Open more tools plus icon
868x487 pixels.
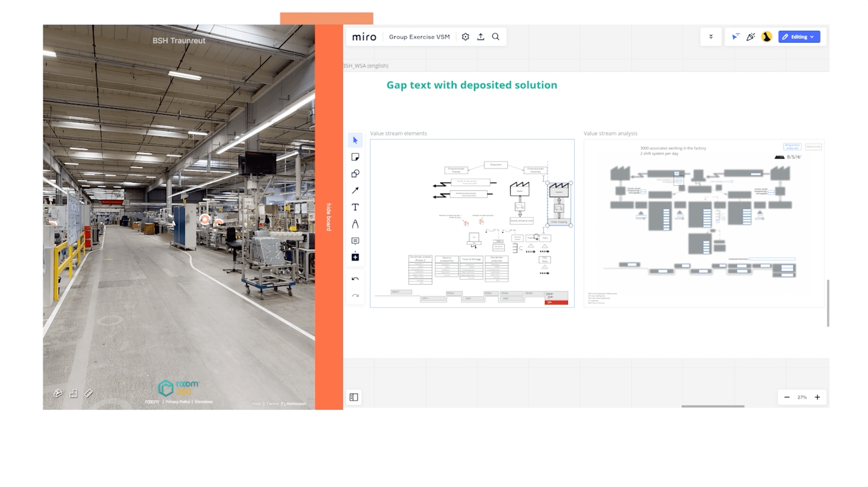pos(355,257)
